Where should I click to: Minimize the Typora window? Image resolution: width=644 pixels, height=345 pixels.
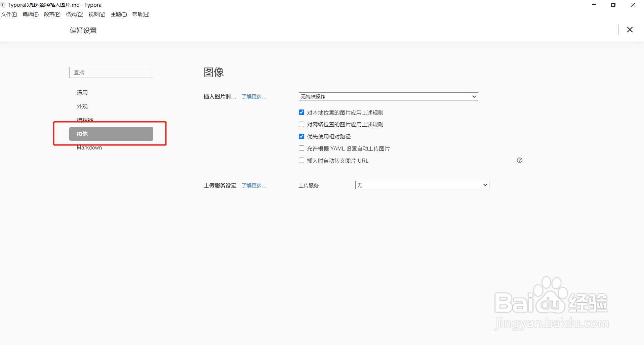[x=594, y=5]
